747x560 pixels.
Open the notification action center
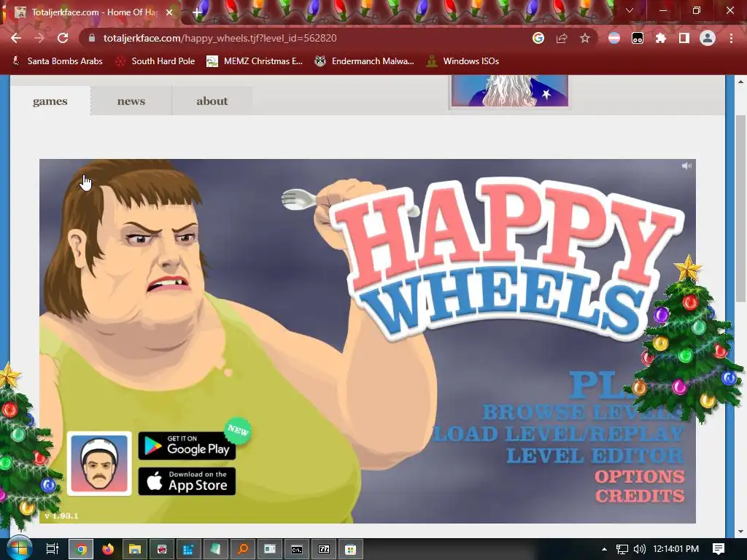(x=719, y=549)
